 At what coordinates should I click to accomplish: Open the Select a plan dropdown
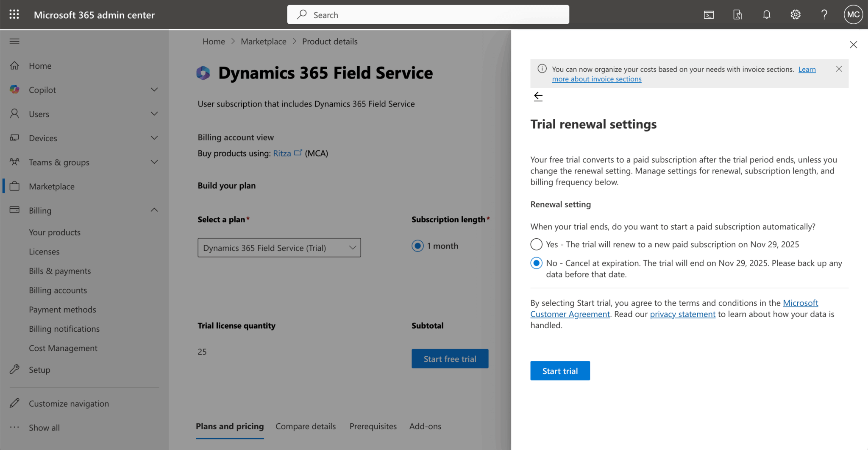(279, 248)
